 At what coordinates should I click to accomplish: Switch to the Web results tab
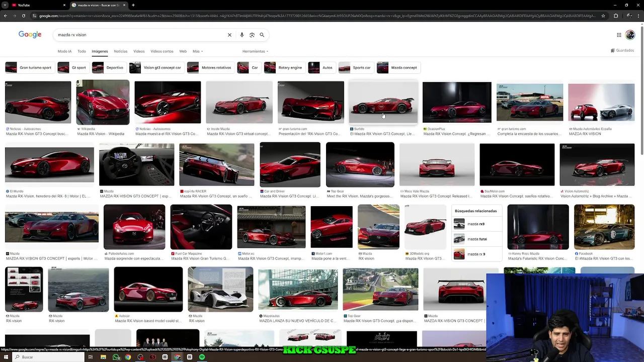pos(183,51)
